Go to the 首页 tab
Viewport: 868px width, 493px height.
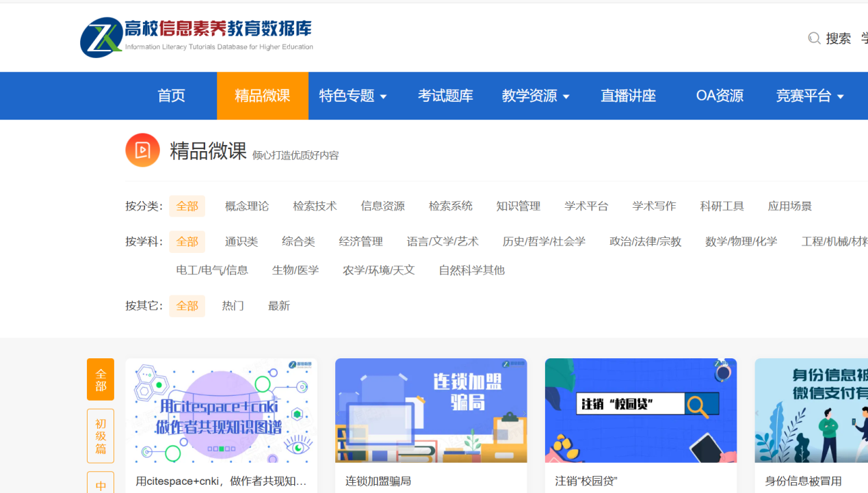tap(171, 96)
